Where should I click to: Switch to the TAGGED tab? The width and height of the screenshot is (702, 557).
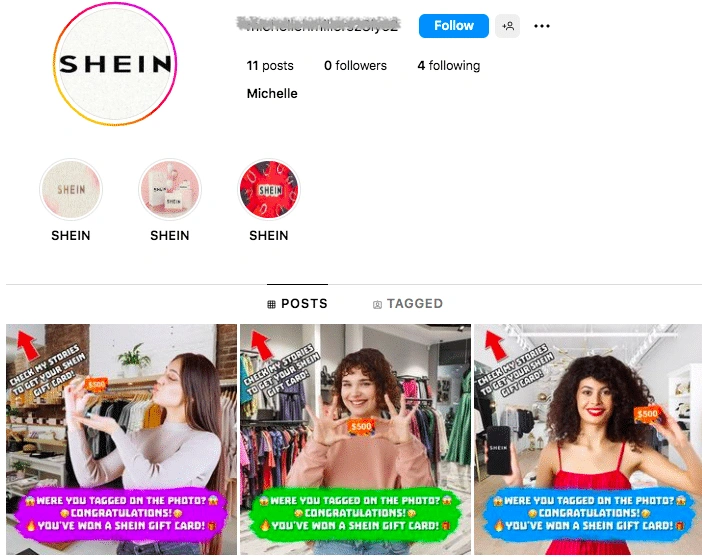coord(408,304)
